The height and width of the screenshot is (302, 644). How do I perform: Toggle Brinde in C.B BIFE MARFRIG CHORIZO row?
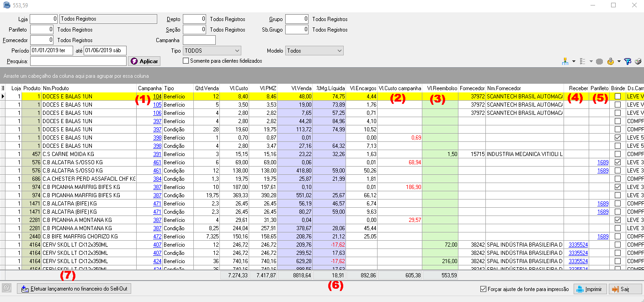[618, 237]
